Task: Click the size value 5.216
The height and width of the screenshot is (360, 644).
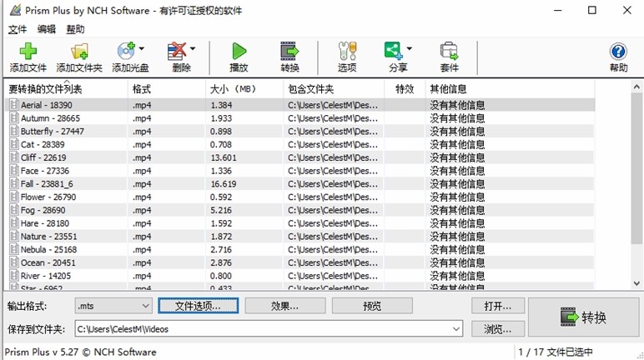Action: (221, 210)
